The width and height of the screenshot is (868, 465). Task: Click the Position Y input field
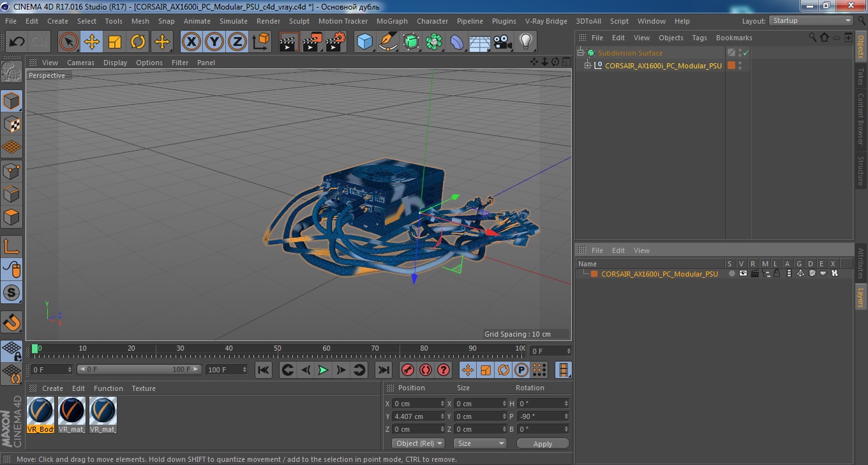pyautogui.click(x=418, y=416)
